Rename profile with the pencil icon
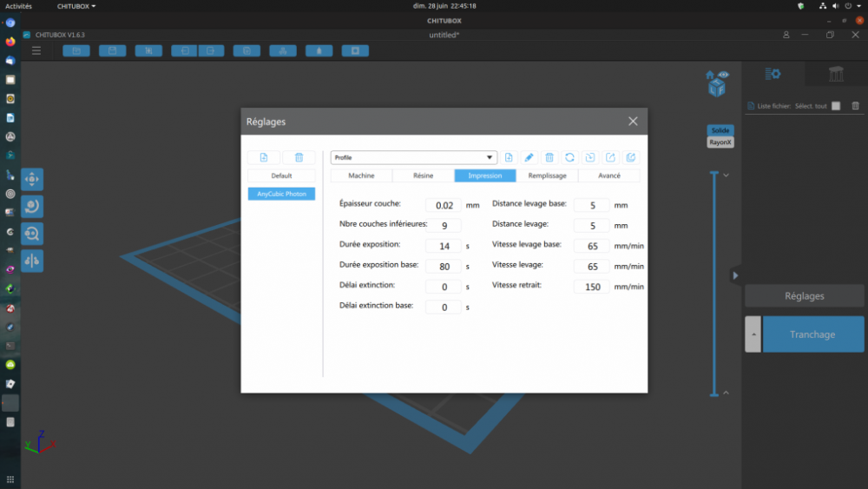This screenshot has width=868, height=489. pos(529,158)
